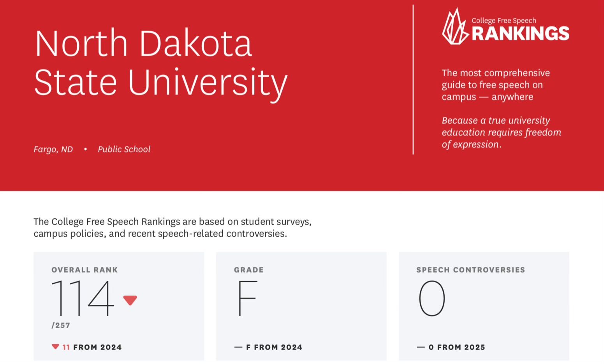Click the large 0 controversies number
This screenshot has width=604, height=364.
pyautogui.click(x=431, y=298)
